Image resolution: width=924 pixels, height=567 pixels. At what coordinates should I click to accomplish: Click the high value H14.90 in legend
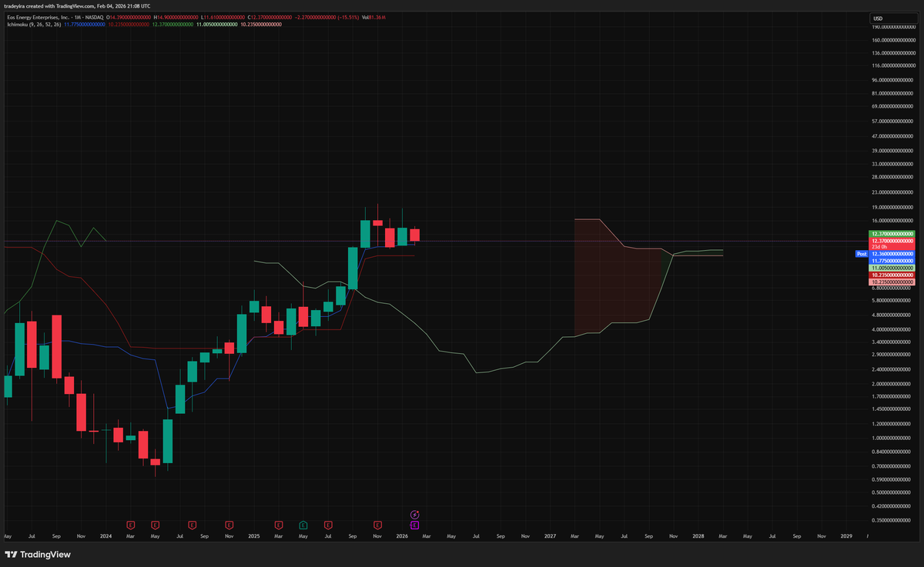pyautogui.click(x=175, y=17)
